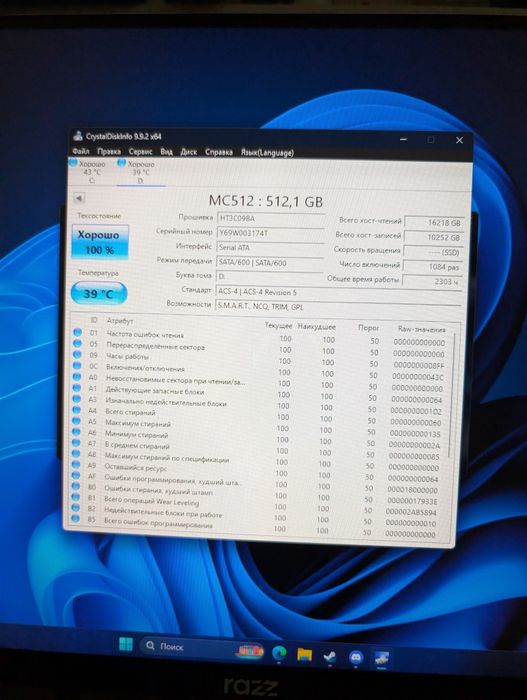Open Discord from the taskbar

pos(356,657)
